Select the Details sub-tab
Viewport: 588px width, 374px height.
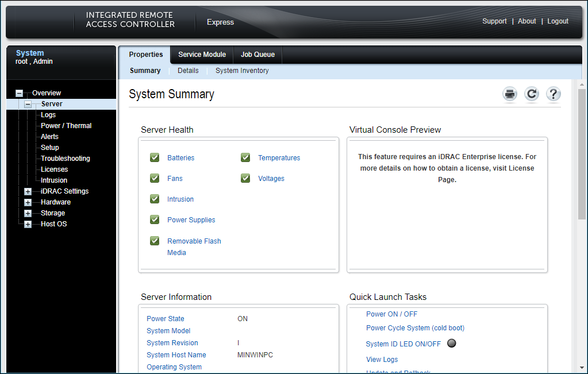tap(188, 71)
